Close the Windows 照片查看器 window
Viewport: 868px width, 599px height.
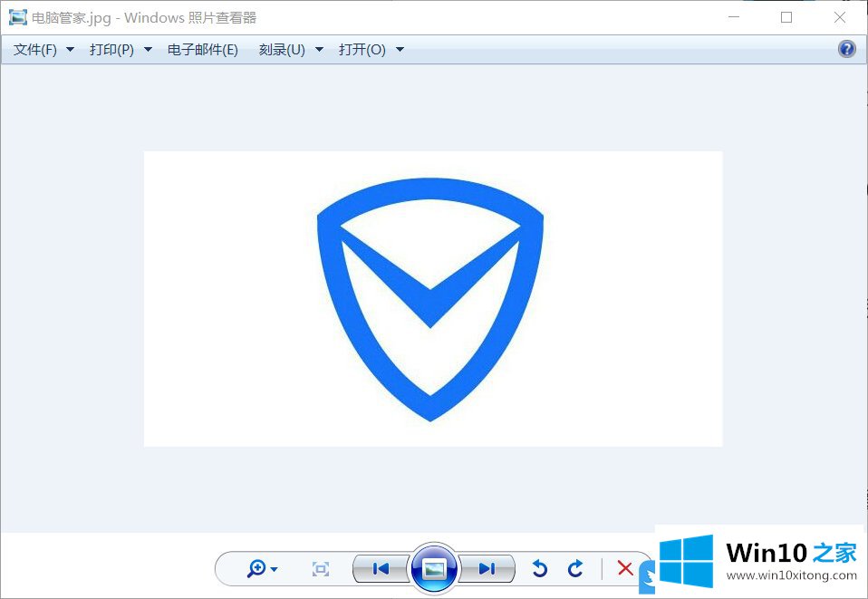[839, 17]
